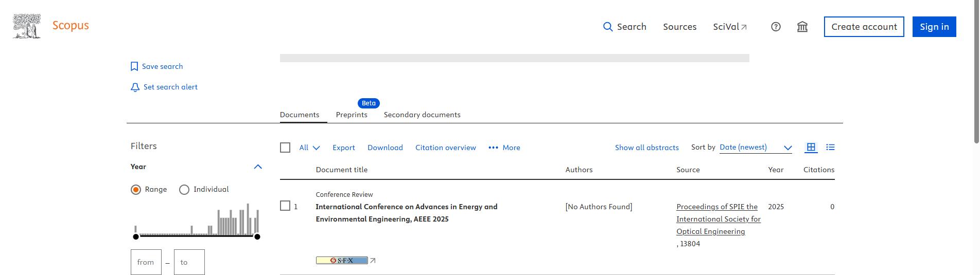Click the right year range slider handle
980x275 pixels.
tap(257, 236)
